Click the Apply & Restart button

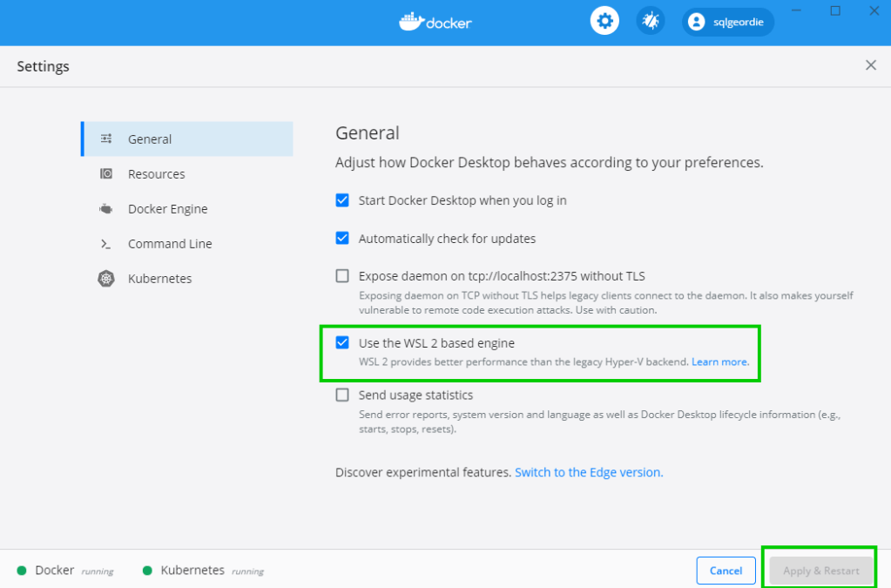[820, 571]
